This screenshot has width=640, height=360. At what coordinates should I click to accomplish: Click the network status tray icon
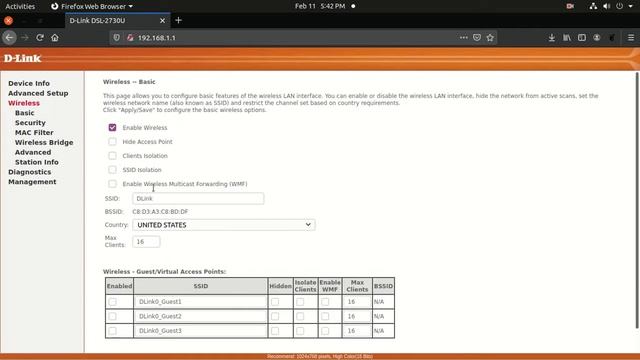pyautogui.click(x=593, y=6)
